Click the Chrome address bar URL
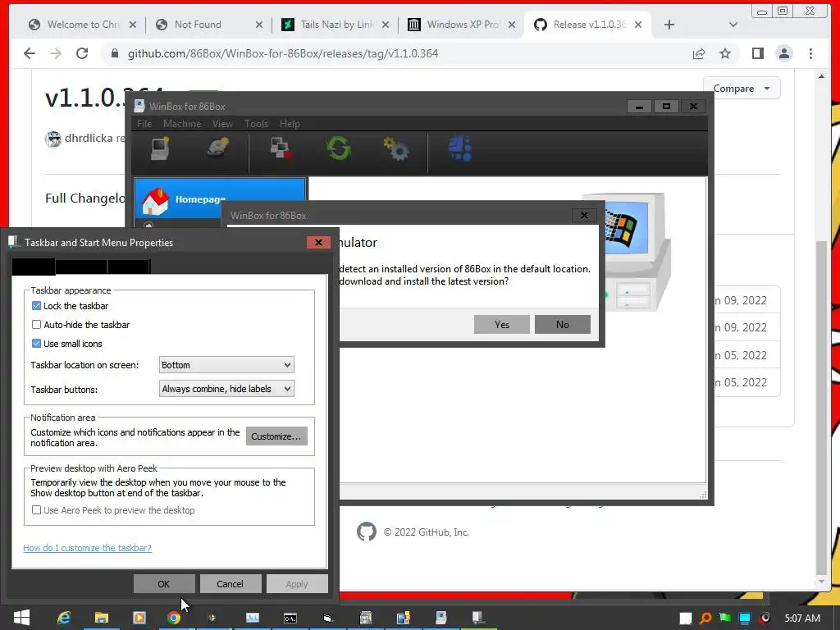 point(283,53)
